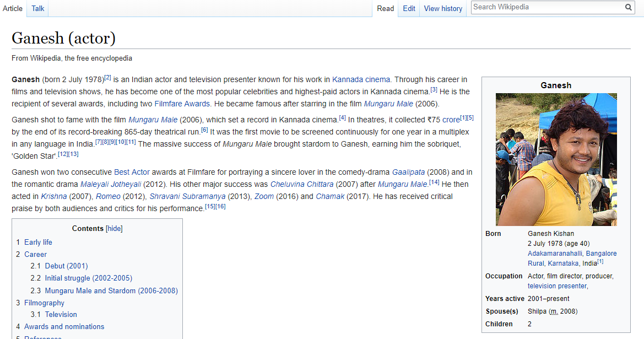Jump to Awards and nominations section
This screenshot has width=644, height=339.
(64, 327)
